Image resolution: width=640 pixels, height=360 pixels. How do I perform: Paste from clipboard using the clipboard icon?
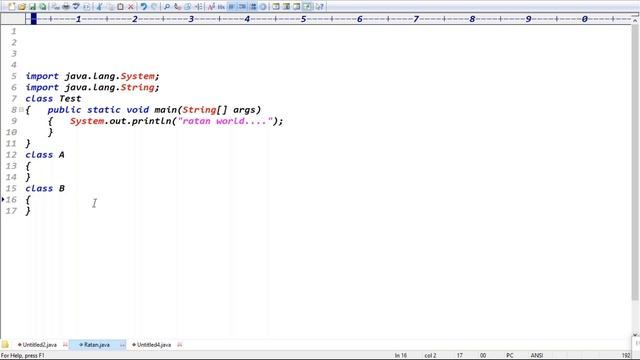(120, 7)
